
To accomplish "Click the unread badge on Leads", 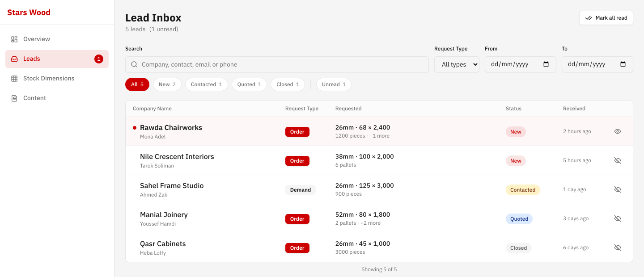I will click(x=99, y=59).
